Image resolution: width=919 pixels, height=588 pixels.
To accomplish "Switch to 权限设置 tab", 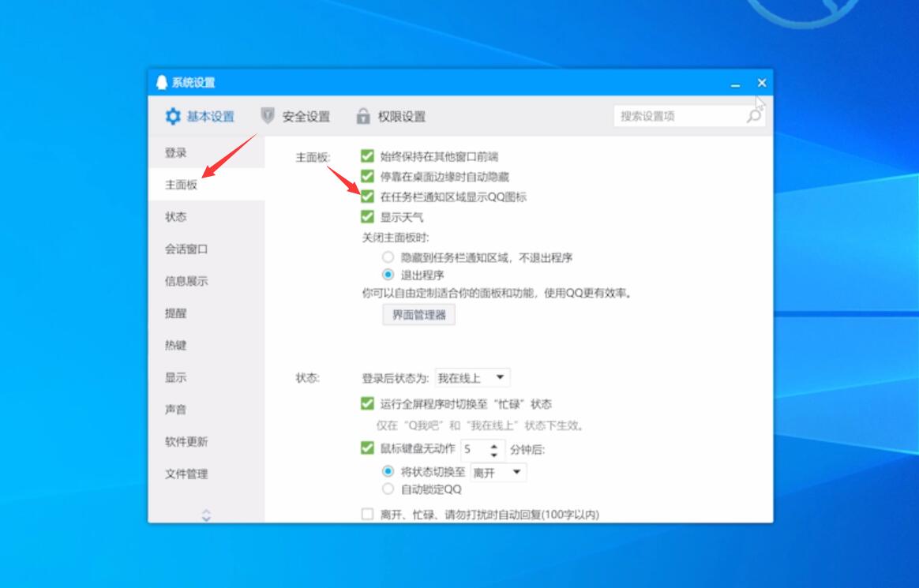I will click(x=391, y=116).
